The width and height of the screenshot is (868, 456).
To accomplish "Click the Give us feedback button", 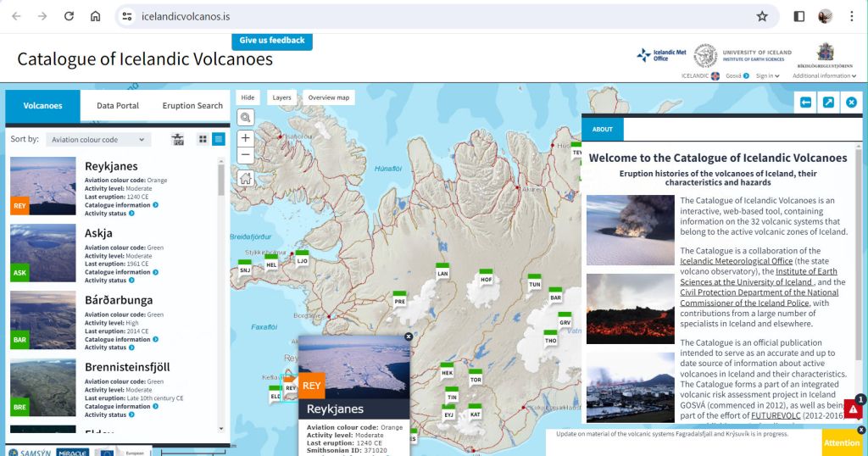I will [x=272, y=41].
